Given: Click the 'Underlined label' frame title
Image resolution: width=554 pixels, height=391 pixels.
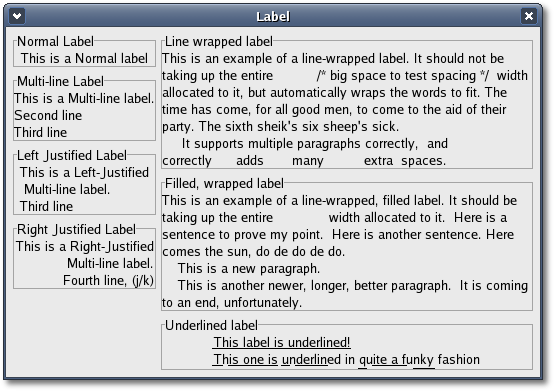Looking at the screenshot, I should pos(211,325).
